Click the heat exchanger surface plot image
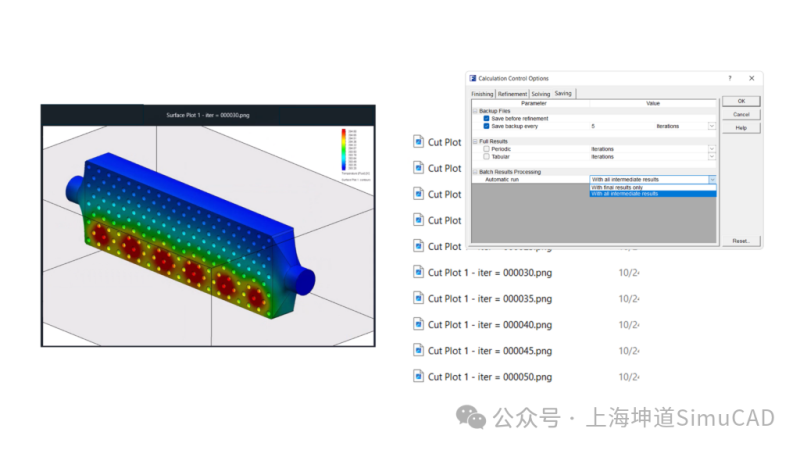This screenshot has width=800, height=450. [208, 236]
